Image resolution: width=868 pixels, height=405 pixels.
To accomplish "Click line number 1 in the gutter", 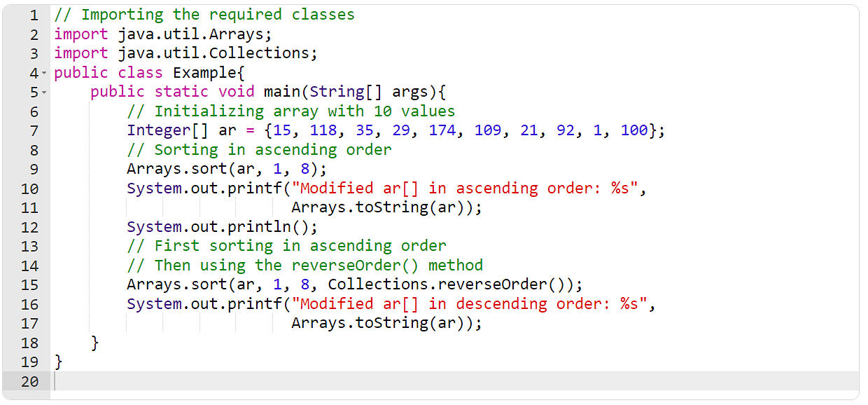I will coord(34,15).
